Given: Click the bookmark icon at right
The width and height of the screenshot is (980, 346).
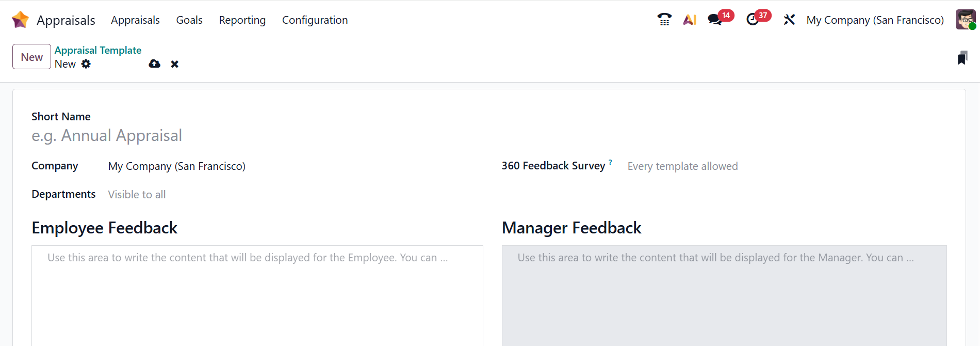Looking at the screenshot, I should click(962, 58).
